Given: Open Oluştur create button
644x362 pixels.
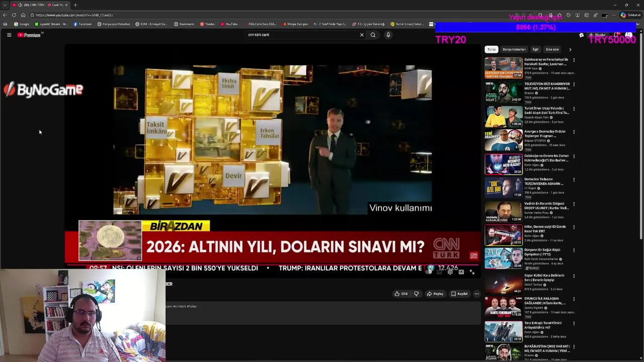Looking at the screenshot, I should point(597,35).
